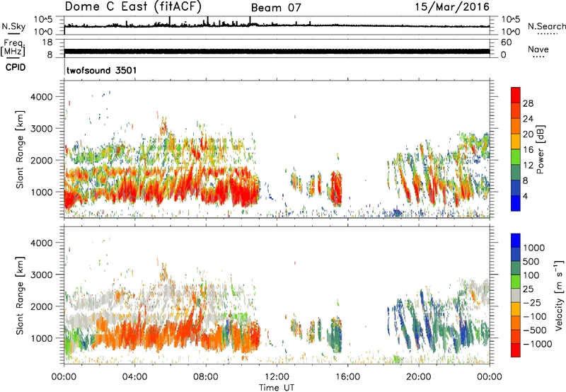Click the blue top of the velocity colorbar

pos(516,241)
